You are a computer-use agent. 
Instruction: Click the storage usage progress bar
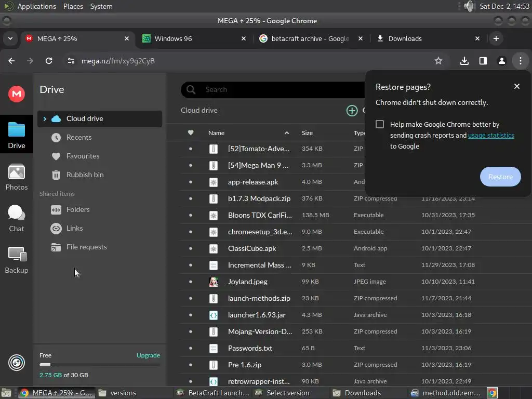[x=100, y=365]
